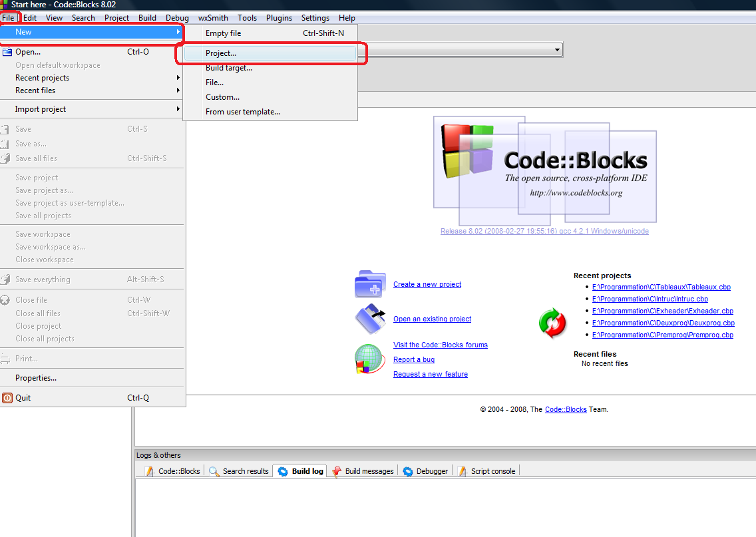Click the Quit power icon
Viewport: 756px width, 537px height.
pos(7,398)
